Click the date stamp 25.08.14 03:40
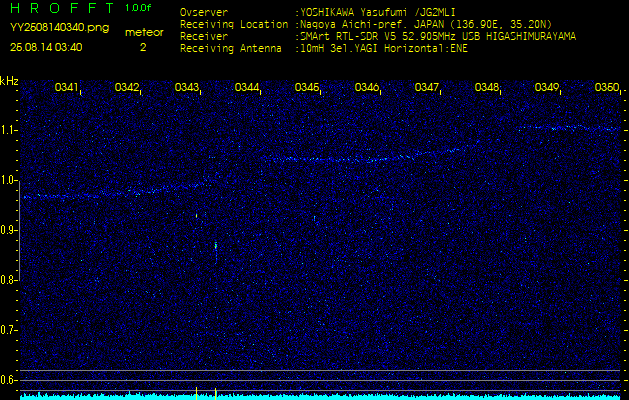Image resolution: width=629 pixels, height=400 pixels. tap(46, 47)
